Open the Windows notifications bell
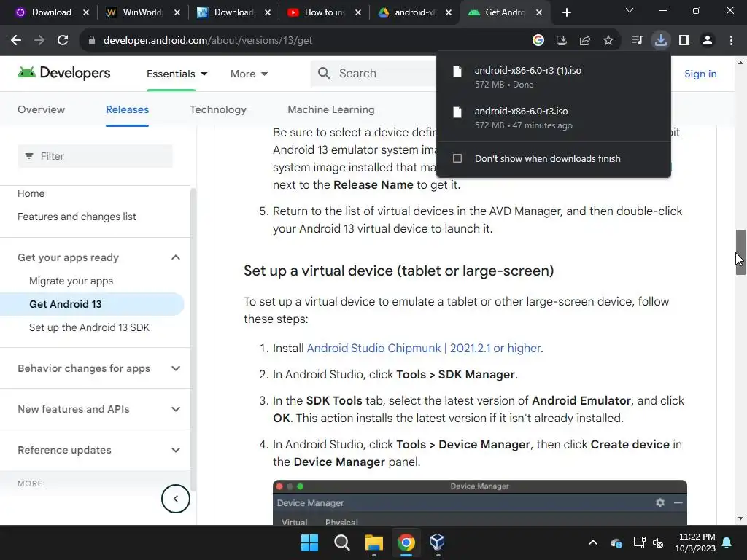Screen dimensions: 747x560 coord(727,542)
